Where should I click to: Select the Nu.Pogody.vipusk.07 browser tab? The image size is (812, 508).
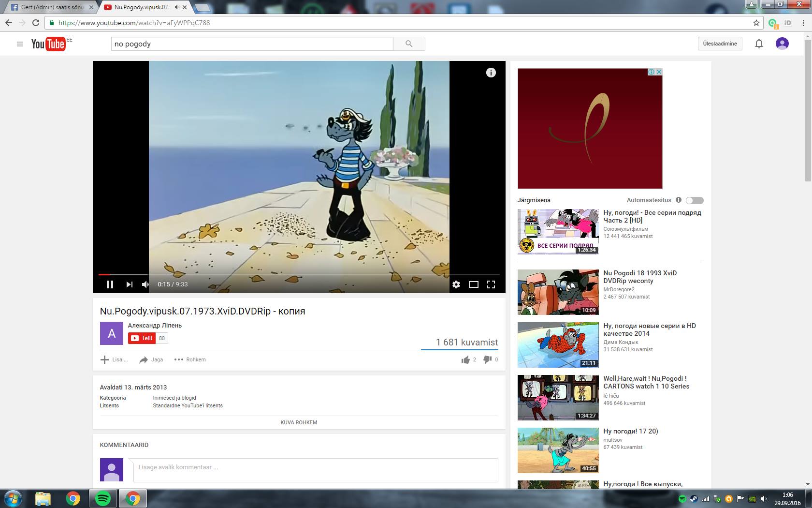(x=142, y=7)
